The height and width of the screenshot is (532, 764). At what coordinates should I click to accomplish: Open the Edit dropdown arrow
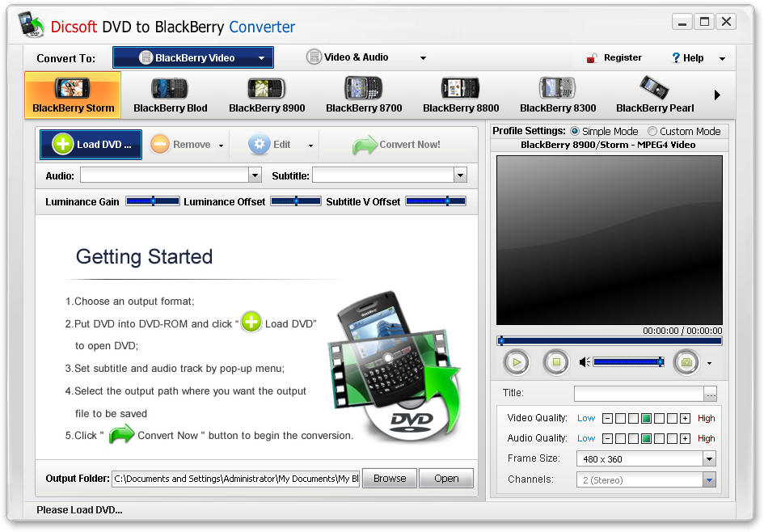coord(310,146)
